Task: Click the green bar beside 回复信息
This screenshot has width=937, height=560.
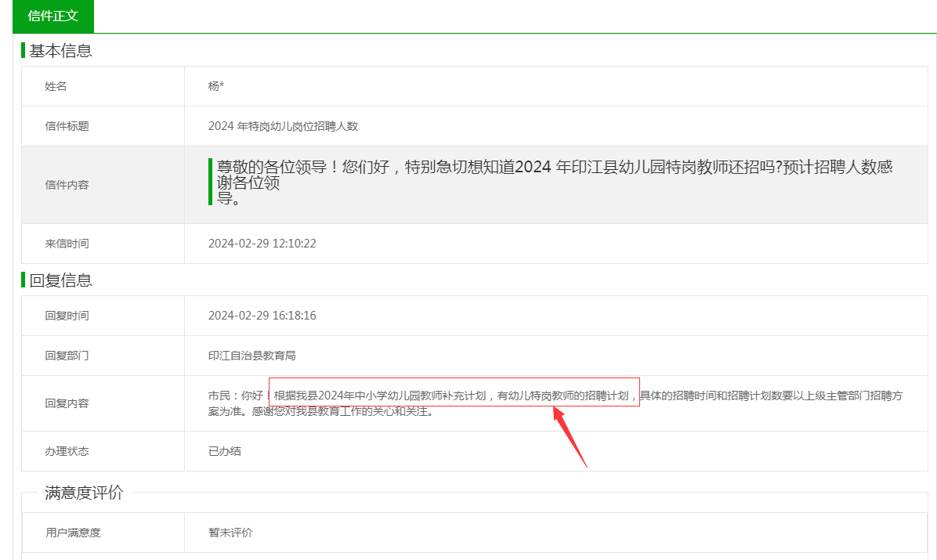Action: (x=24, y=280)
